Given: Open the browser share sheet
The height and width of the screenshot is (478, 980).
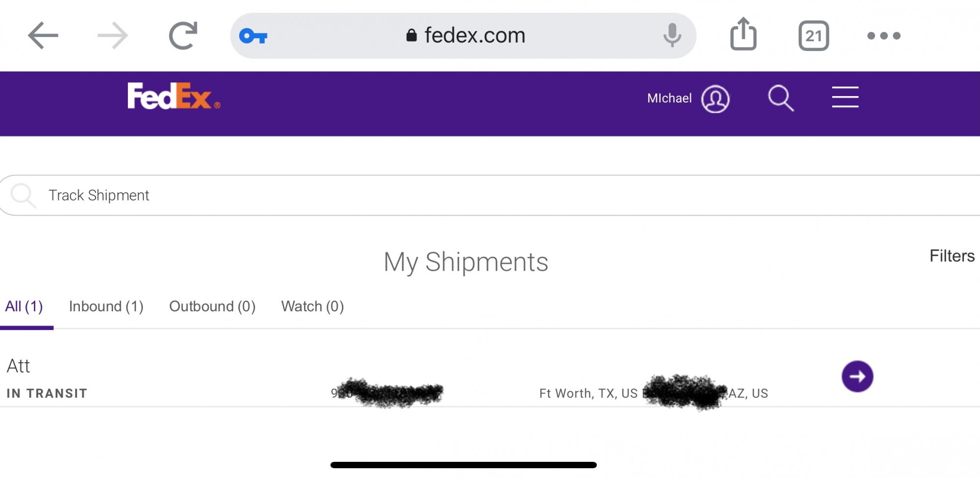Looking at the screenshot, I should tap(743, 34).
